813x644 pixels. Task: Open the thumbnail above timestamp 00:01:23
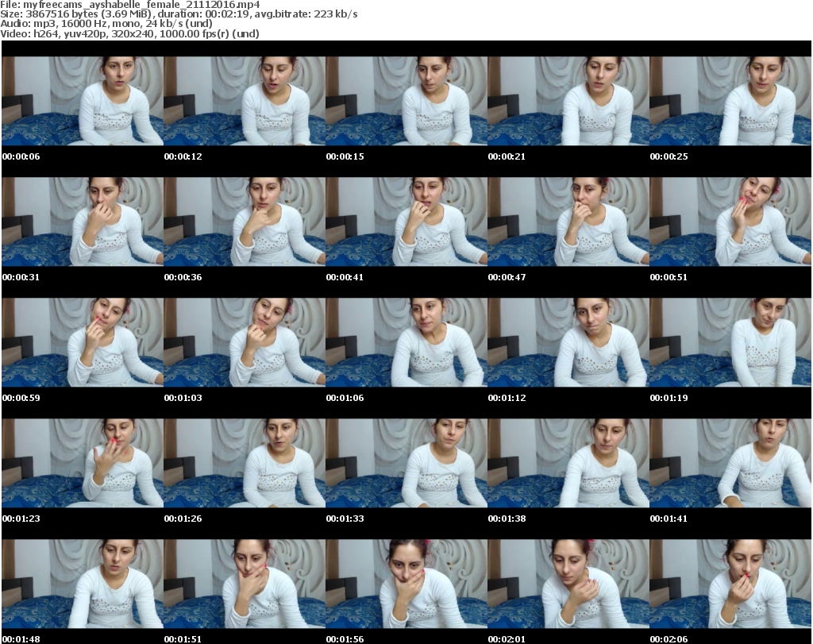(x=83, y=463)
